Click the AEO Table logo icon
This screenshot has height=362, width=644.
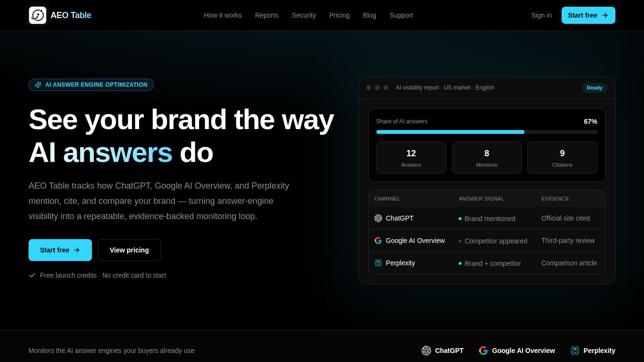click(38, 15)
